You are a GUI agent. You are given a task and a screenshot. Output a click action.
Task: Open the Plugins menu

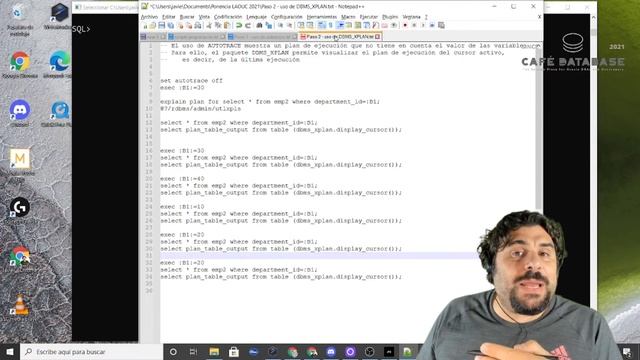390,17
